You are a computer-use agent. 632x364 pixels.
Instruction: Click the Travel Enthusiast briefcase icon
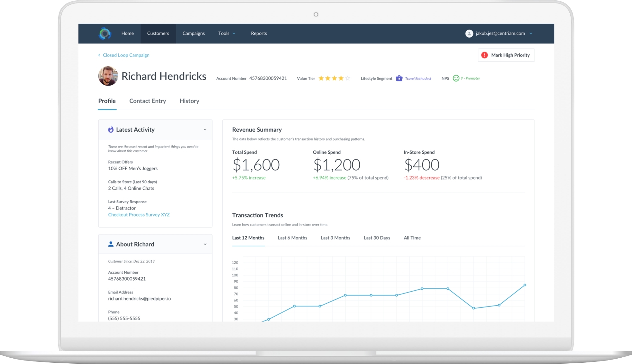[x=399, y=78]
